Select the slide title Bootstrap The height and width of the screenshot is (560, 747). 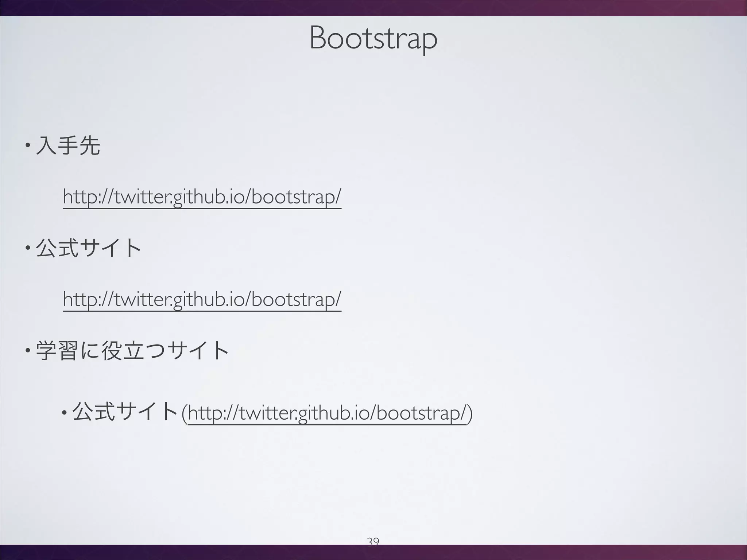373,39
